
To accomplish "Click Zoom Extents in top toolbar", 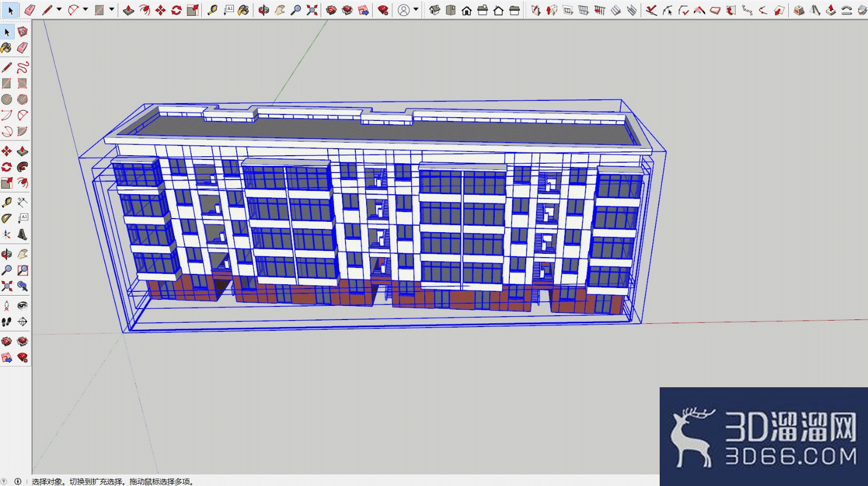I will [x=312, y=10].
